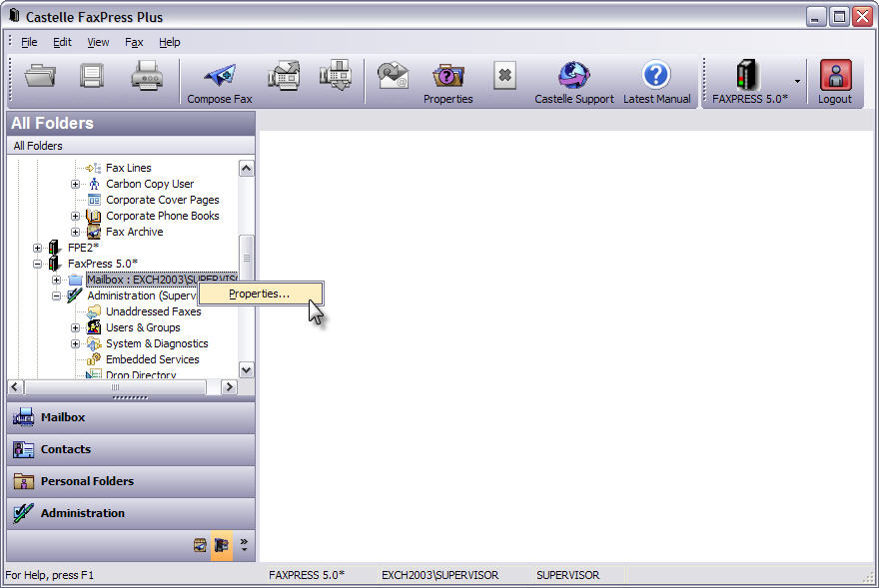Click the small unhighlighted shortcut icon in navigation footer
Viewport: 879px width, 588px height.
click(200, 545)
